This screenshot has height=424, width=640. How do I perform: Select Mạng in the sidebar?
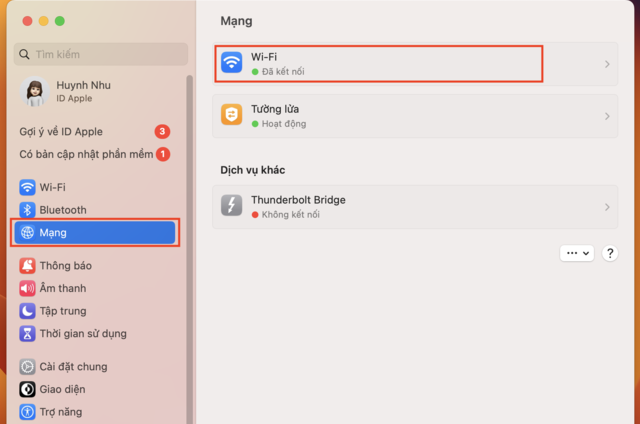(x=95, y=233)
